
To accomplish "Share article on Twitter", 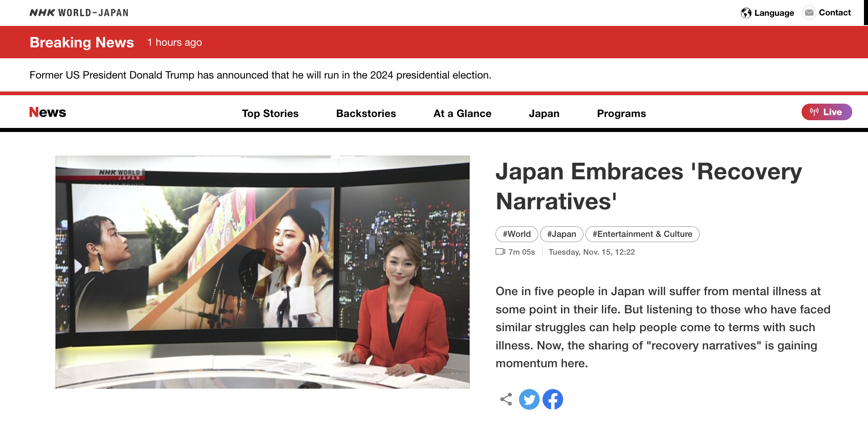I will [x=529, y=400].
